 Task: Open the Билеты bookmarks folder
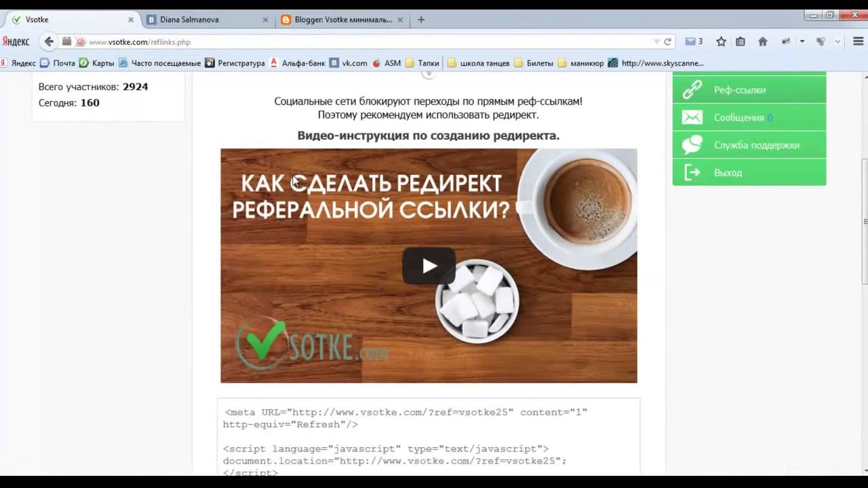click(x=534, y=63)
